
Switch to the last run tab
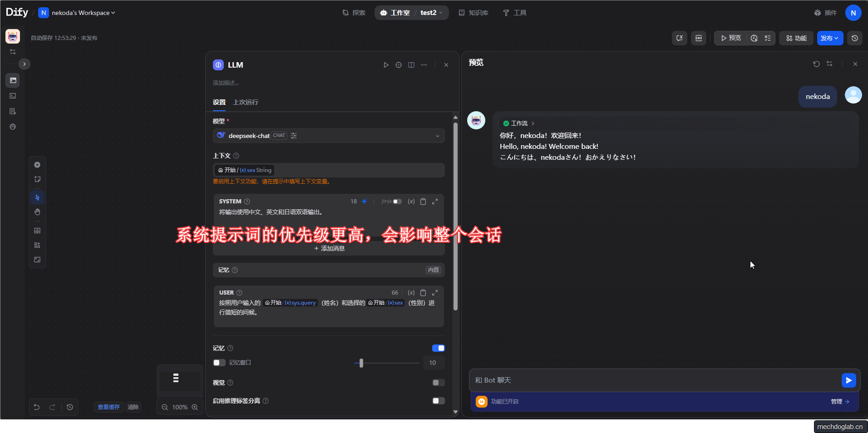(246, 102)
